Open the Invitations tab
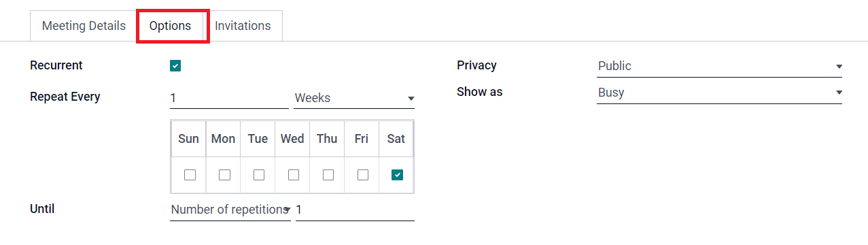This screenshot has width=868, height=245. (x=243, y=26)
